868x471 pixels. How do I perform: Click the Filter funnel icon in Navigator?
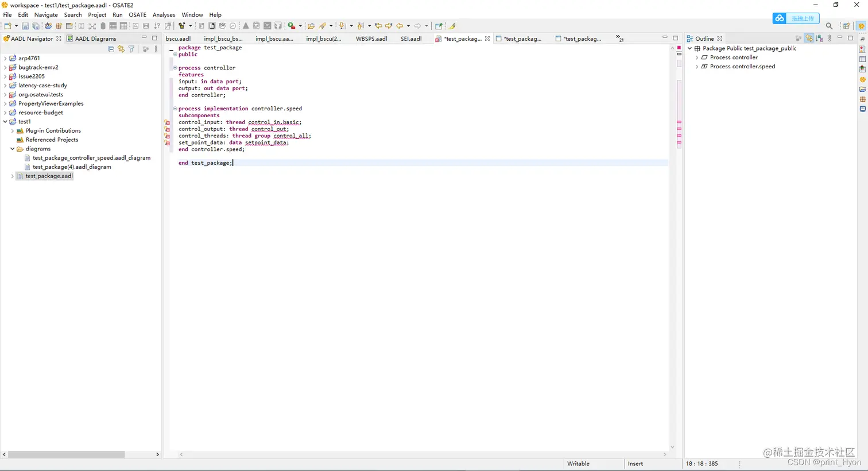tap(131, 49)
